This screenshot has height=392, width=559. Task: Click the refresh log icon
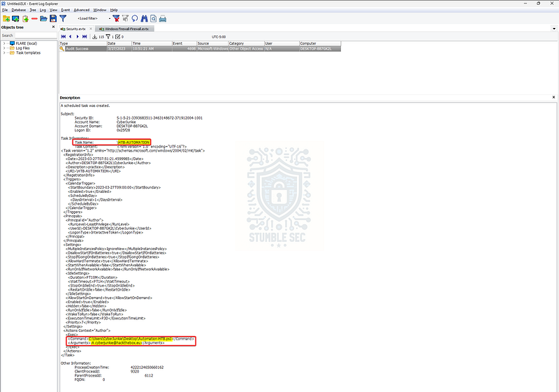click(135, 19)
